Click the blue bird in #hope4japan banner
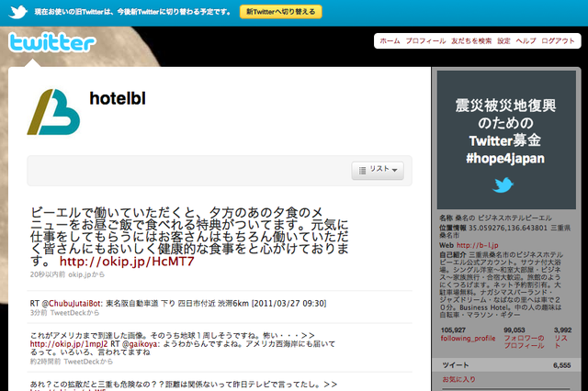The image size is (588, 391). tap(503, 185)
